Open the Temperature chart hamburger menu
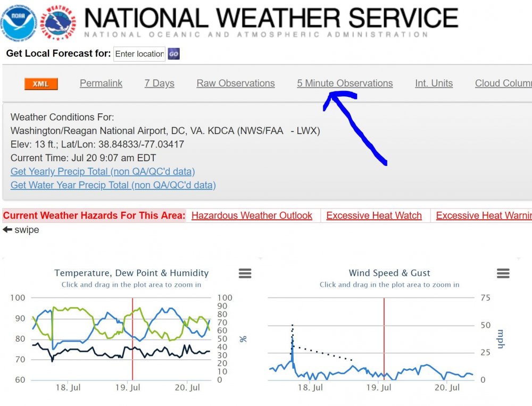 (245, 273)
